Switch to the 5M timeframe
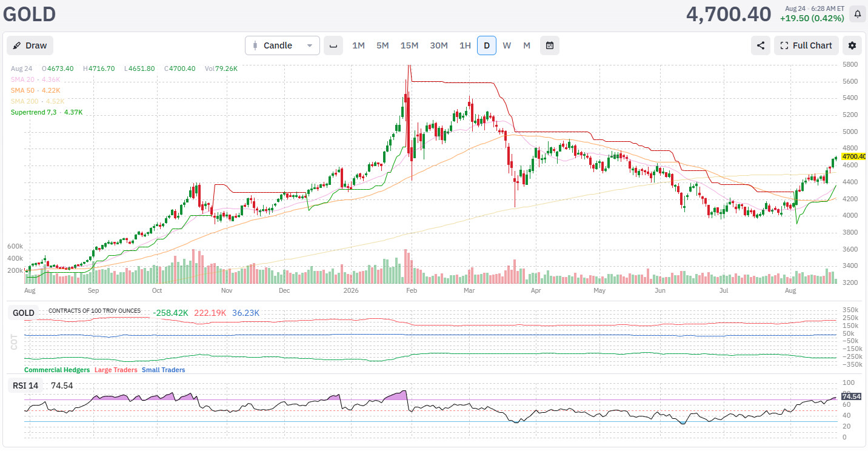Screen dimensions: 868x451 pos(382,45)
